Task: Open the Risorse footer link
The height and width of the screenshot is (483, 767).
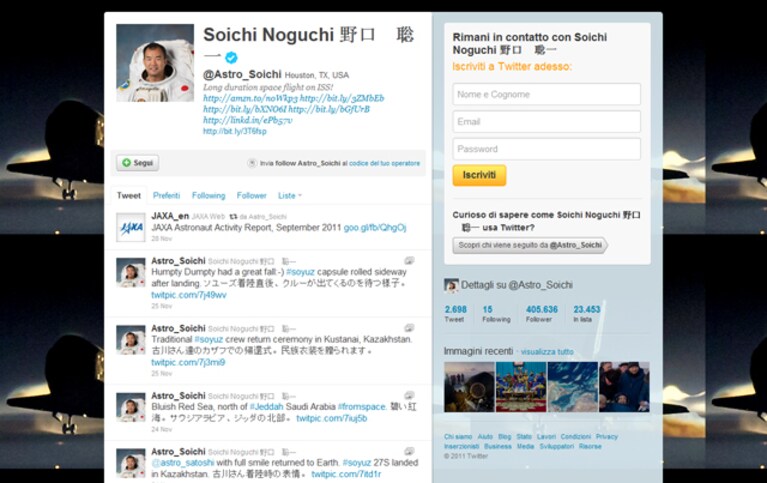Action: [x=590, y=446]
